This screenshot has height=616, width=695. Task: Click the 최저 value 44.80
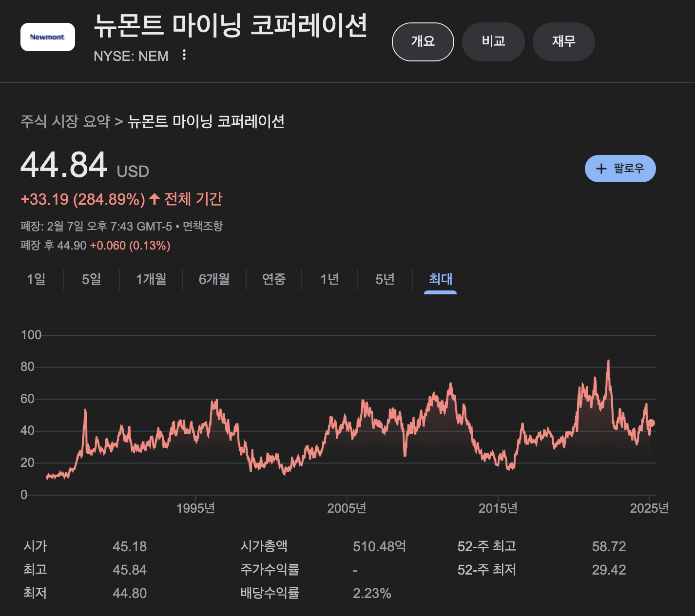(x=130, y=593)
